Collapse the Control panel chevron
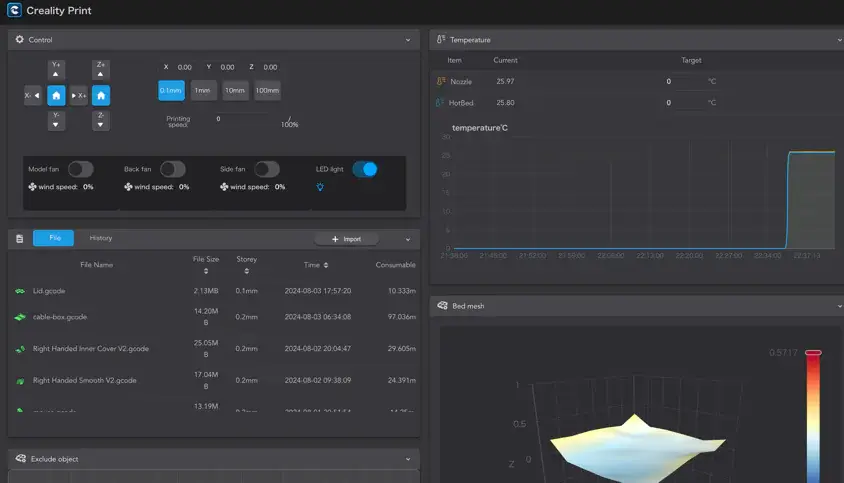The image size is (844, 483). tap(408, 40)
